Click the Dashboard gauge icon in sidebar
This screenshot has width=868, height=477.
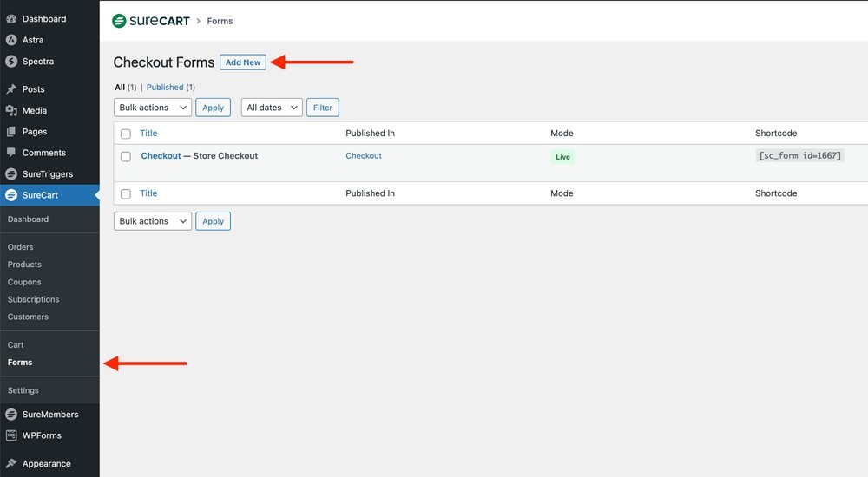pos(11,19)
